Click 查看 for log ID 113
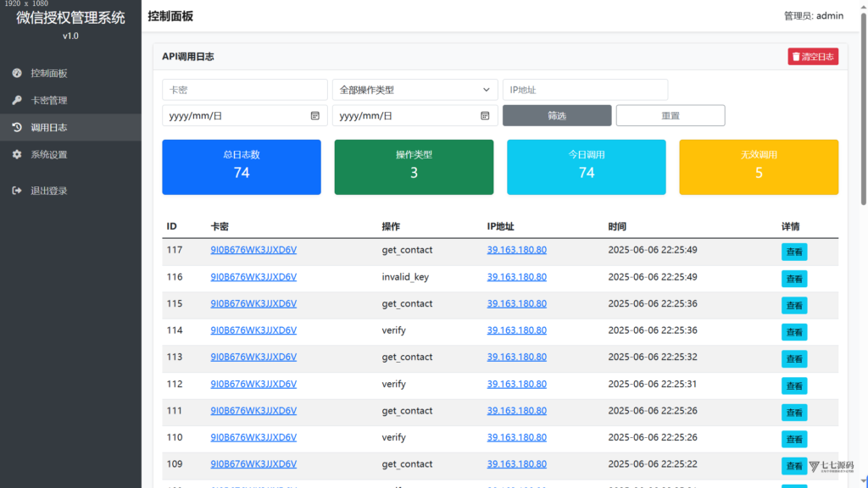Viewport: 868px width, 488px height. pyautogui.click(x=793, y=359)
